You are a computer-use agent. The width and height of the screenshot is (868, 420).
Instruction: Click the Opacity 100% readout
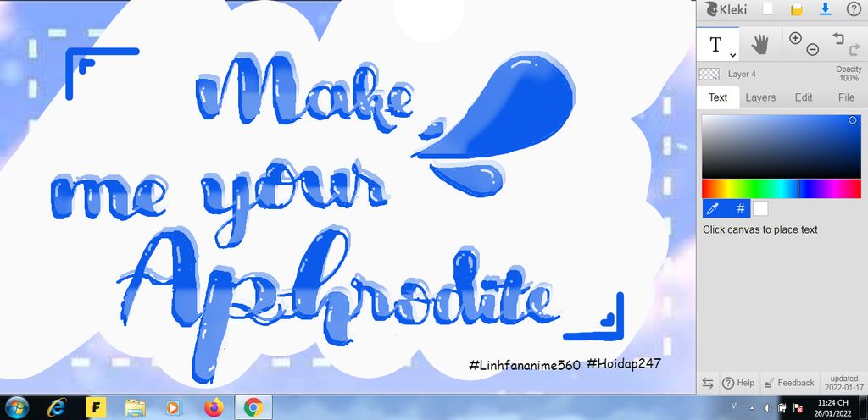[x=849, y=74]
